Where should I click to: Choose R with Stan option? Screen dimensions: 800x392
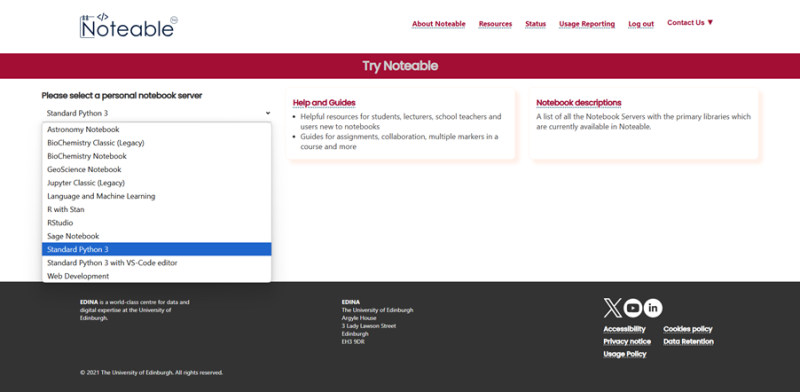pyautogui.click(x=157, y=209)
